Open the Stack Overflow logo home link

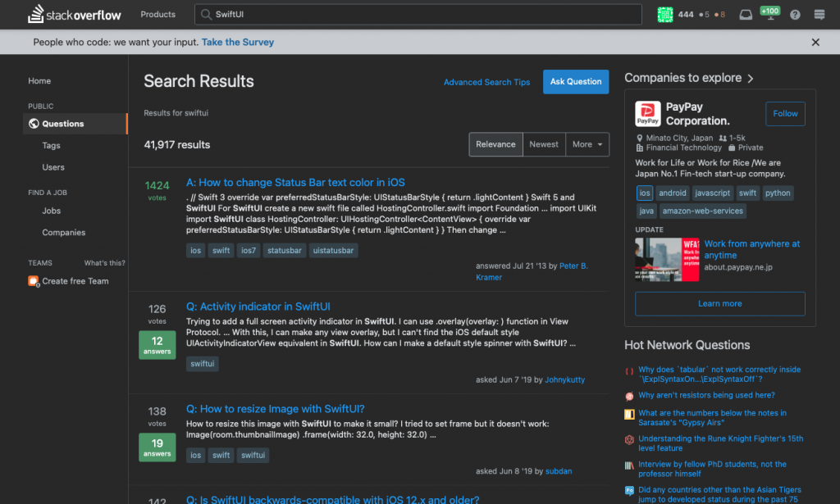[x=75, y=14]
